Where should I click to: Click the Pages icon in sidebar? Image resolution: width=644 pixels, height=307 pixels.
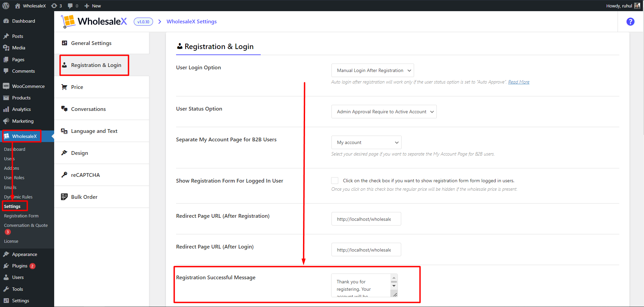click(6, 60)
